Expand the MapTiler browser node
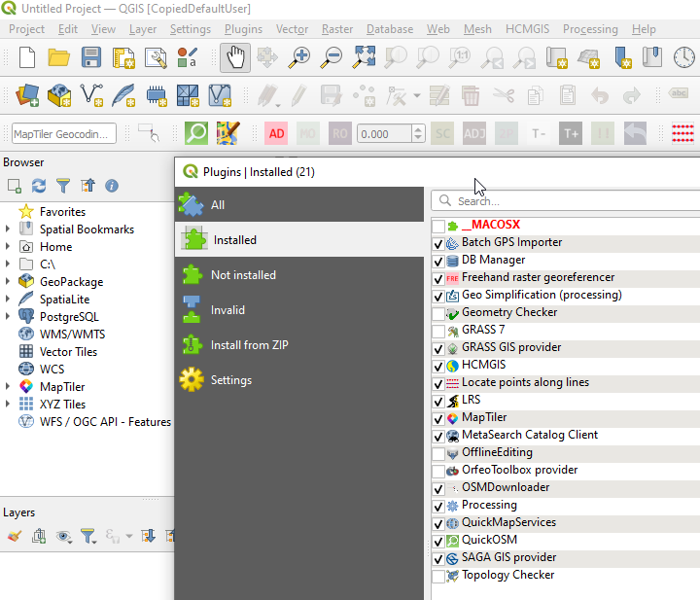Screen dimensions: 700x600 8,386
